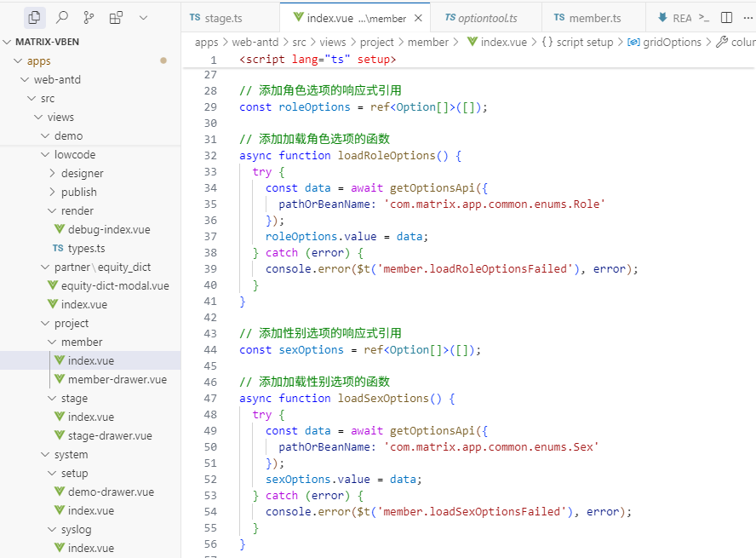Click the split editor icon

click(726, 18)
